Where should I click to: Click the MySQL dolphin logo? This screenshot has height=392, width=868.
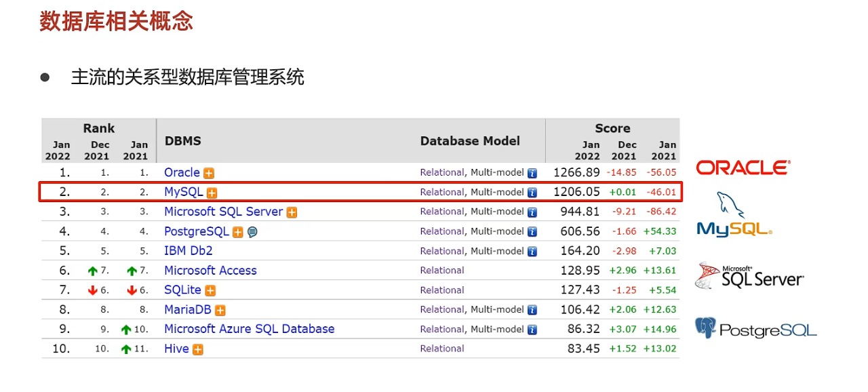[x=734, y=214]
